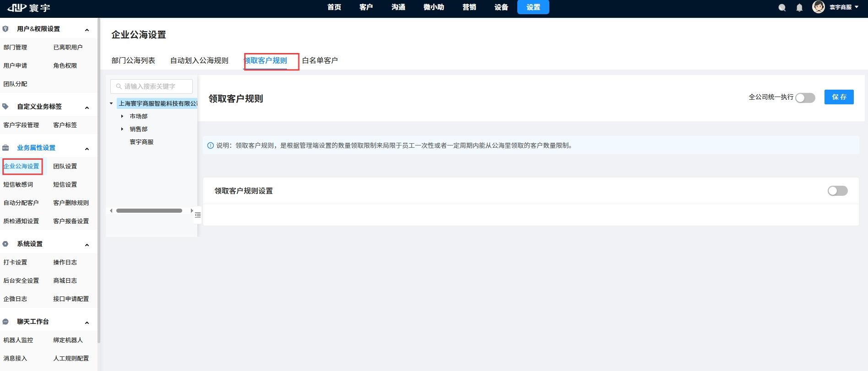This screenshot has height=371, width=868.
Task: Click left sidebar vertical scrollbar
Action: click(x=99, y=181)
